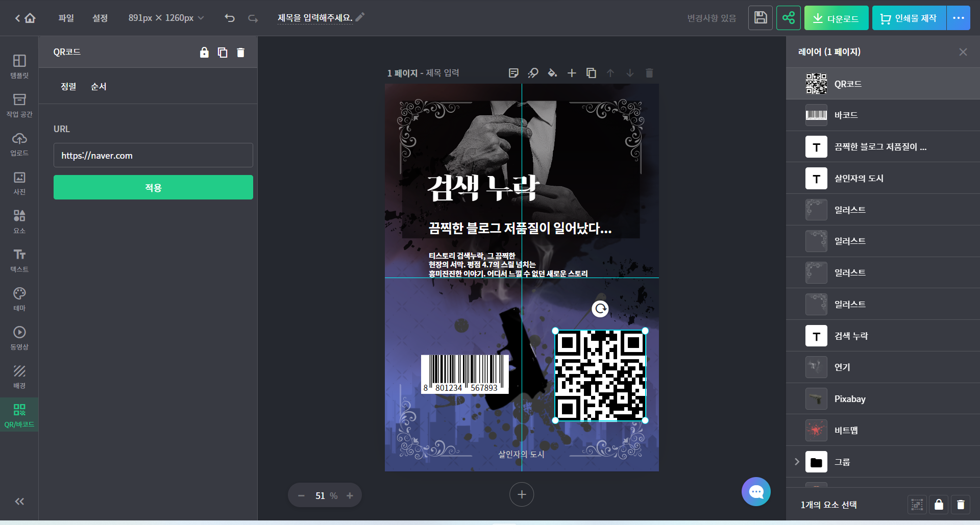
Task: Zoom in with plus button
Action: pos(350,495)
